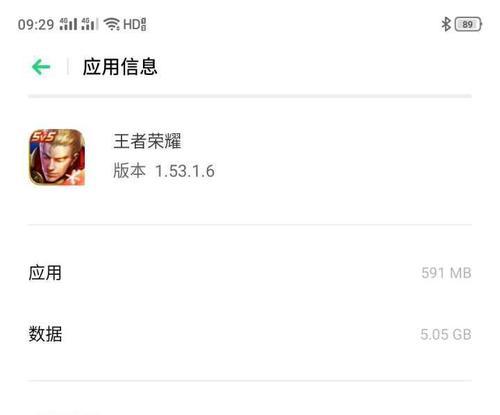Tap the 5.05 GB data size
Image resolution: width=500 pixels, height=415 pixels.
(446, 334)
